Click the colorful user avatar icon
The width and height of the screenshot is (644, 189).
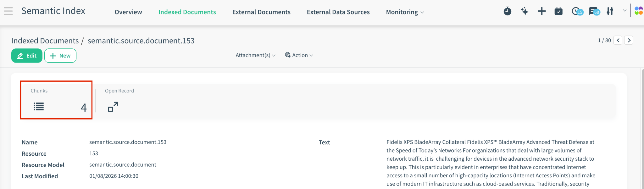tap(638, 11)
